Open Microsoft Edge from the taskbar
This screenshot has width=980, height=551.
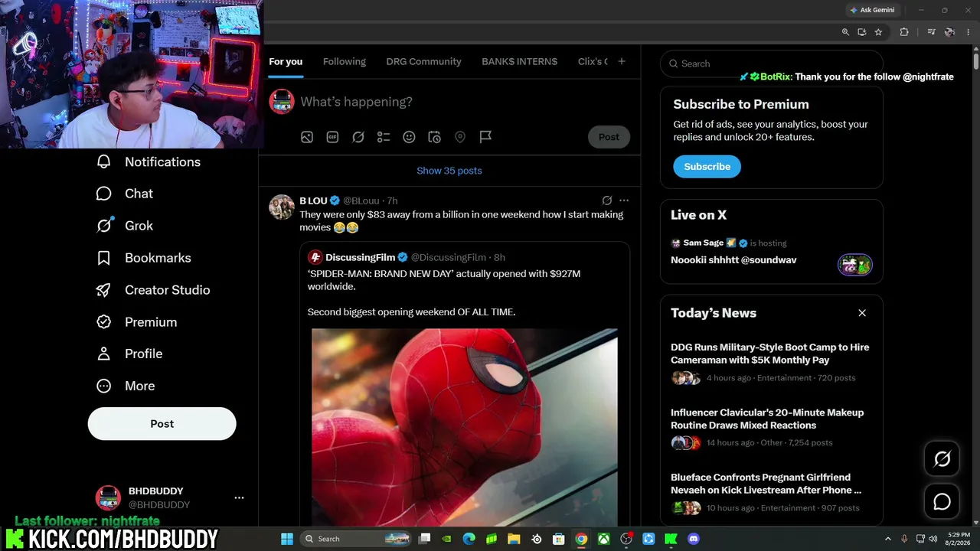(x=469, y=539)
